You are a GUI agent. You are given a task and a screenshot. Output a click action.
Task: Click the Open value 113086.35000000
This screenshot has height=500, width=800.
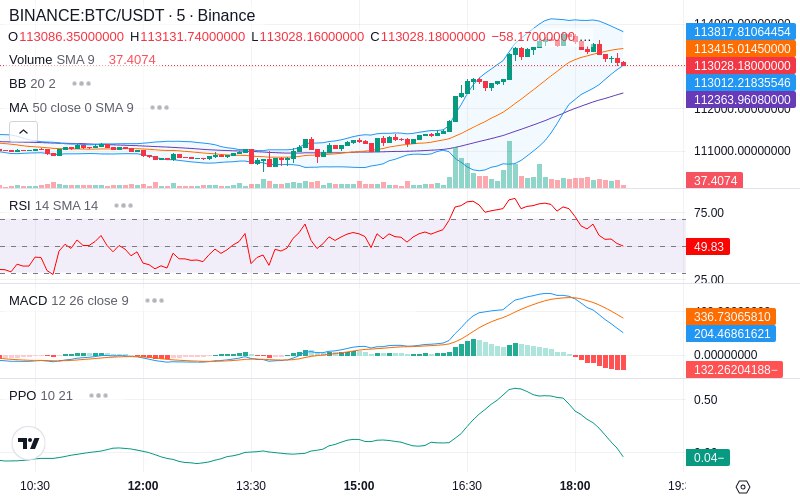[71, 37]
